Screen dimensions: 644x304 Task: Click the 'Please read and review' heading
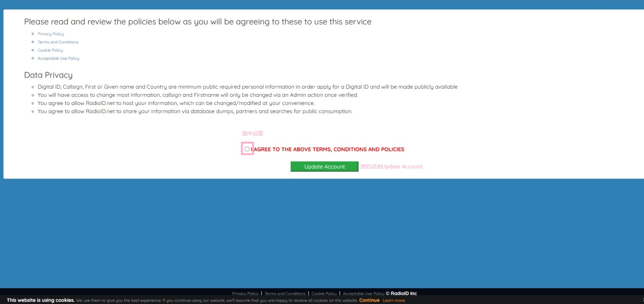pyautogui.click(x=197, y=22)
